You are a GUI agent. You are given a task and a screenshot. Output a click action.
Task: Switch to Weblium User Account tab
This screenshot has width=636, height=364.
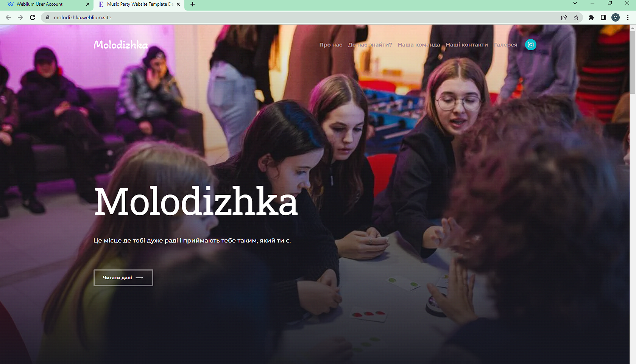coord(40,4)
